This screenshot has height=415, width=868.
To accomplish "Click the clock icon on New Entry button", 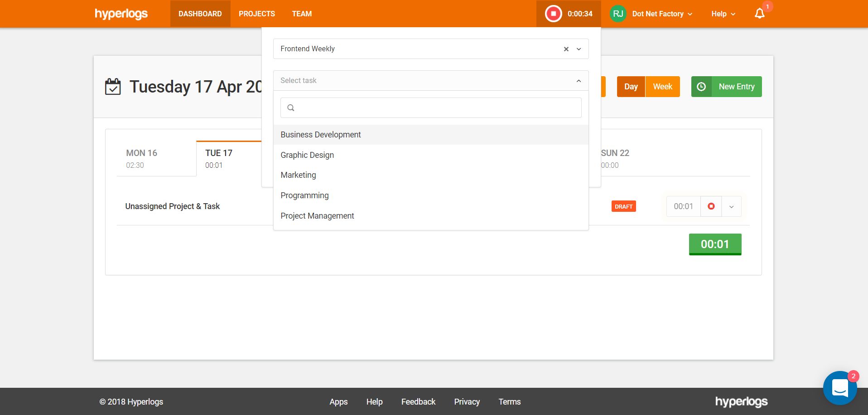I will (x=701, y=86).
